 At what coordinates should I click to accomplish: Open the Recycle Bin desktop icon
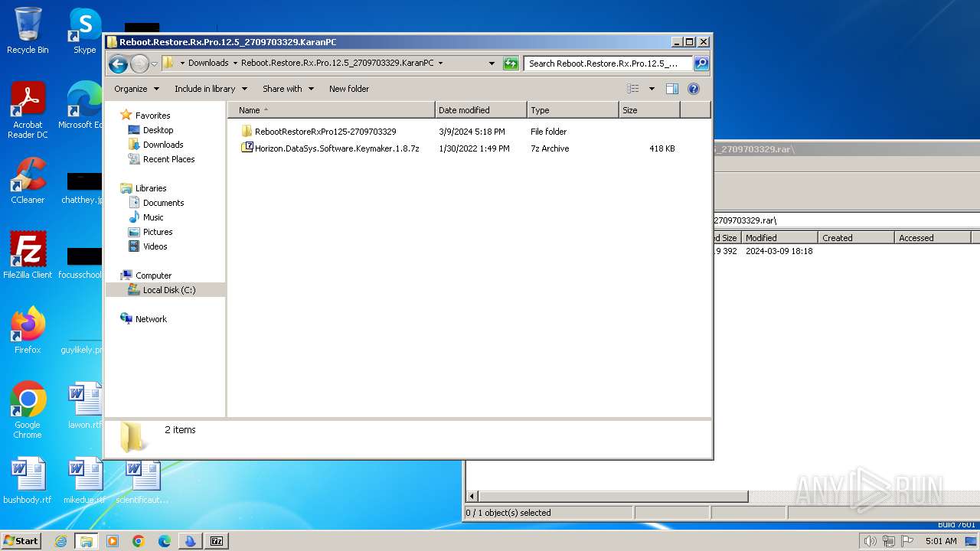click(x=28, y=31)
